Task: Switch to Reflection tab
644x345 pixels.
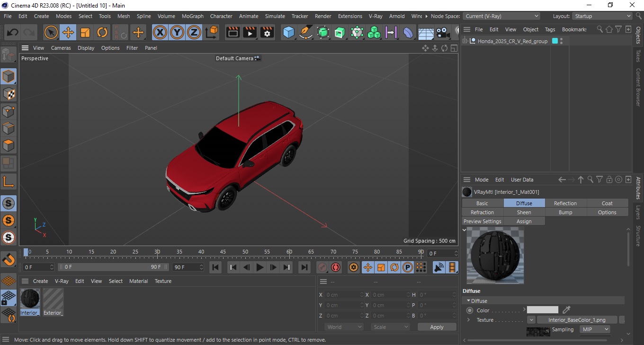Action: 565,203
